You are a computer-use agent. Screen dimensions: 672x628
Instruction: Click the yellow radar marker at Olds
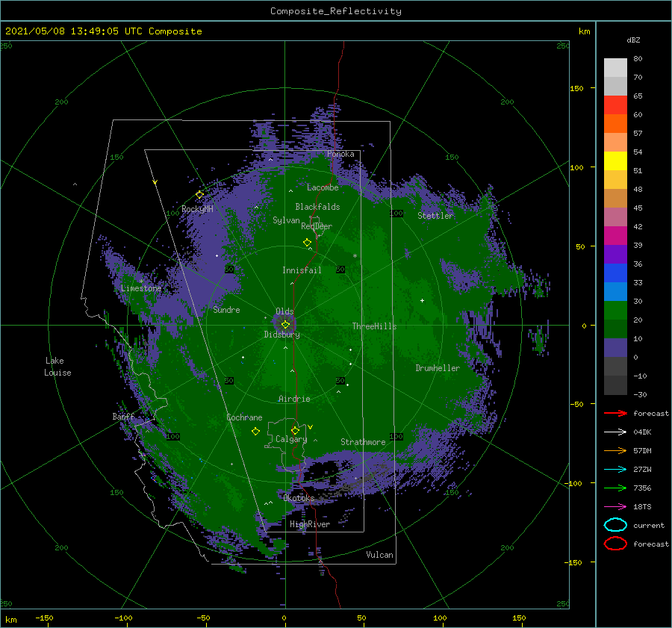pos(285,325)
